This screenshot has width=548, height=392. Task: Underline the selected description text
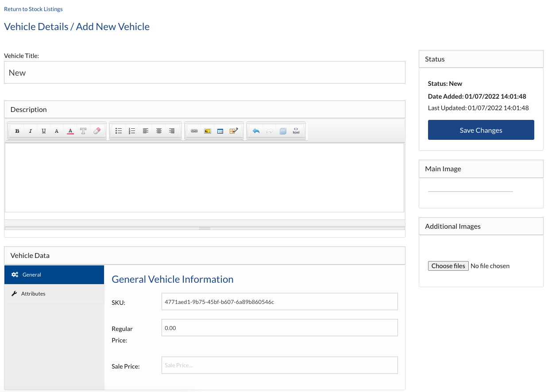[x=43, y=131]
